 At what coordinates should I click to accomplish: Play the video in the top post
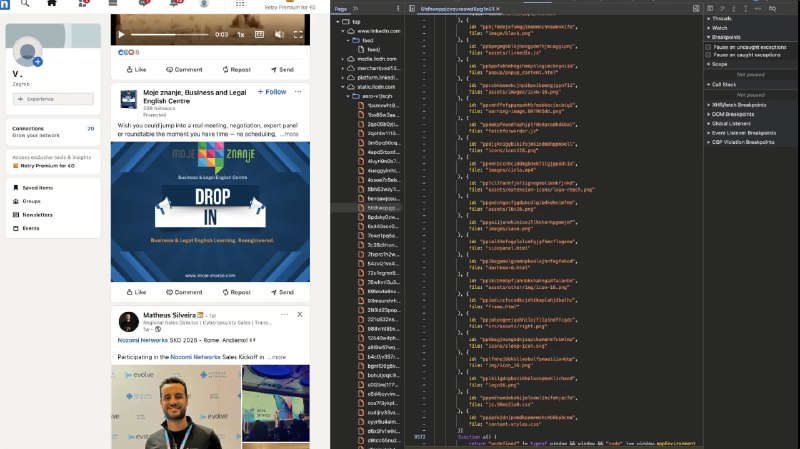[122, 35]
